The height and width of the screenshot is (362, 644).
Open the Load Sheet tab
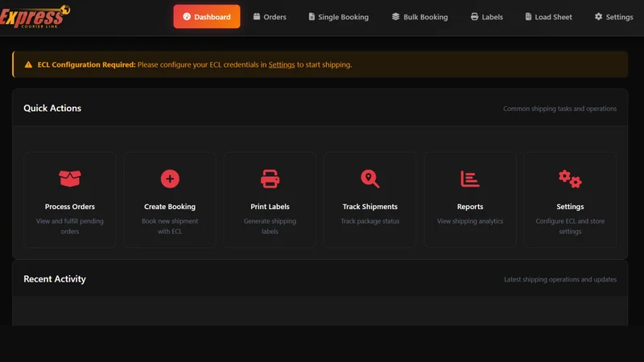pyautogui.click(x=548, y=17)
